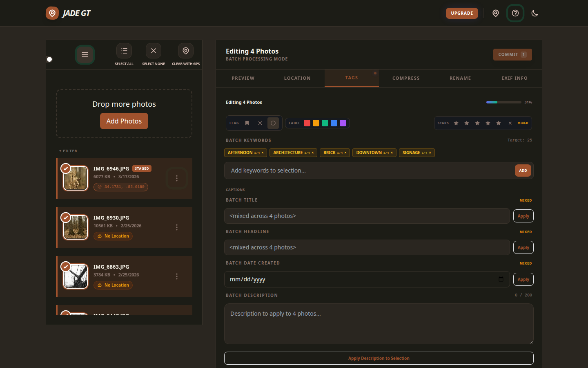Choose the purple label color swatch
Screen dimensions: 588x368
coord(343,123)
